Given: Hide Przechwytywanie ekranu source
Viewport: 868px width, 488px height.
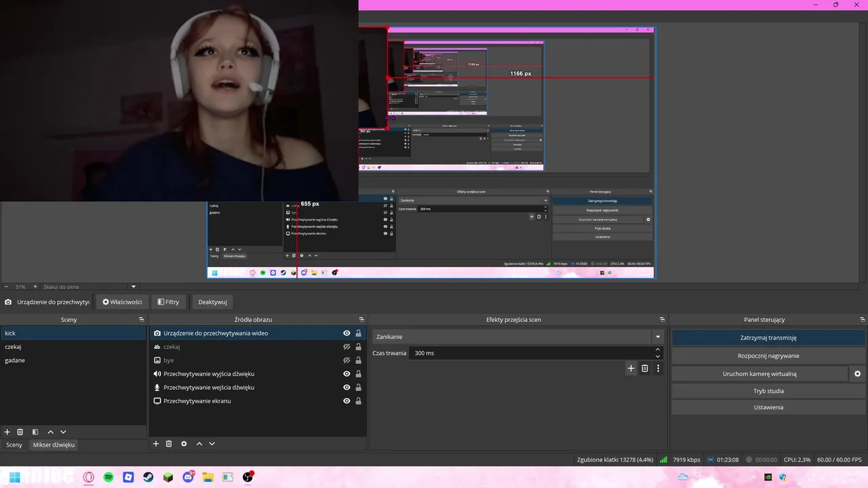Looking at the screenshot, I should tap(347, 401).
